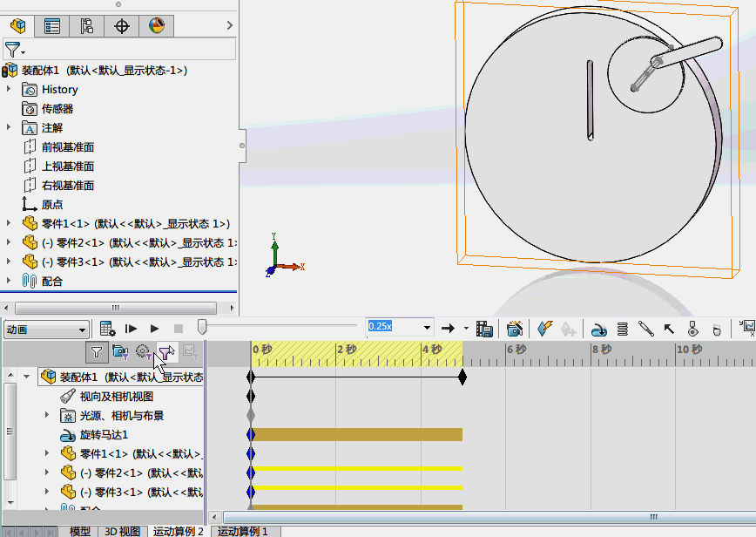
Task: Click the playback mode arrow icon
Action: (448, 329)
